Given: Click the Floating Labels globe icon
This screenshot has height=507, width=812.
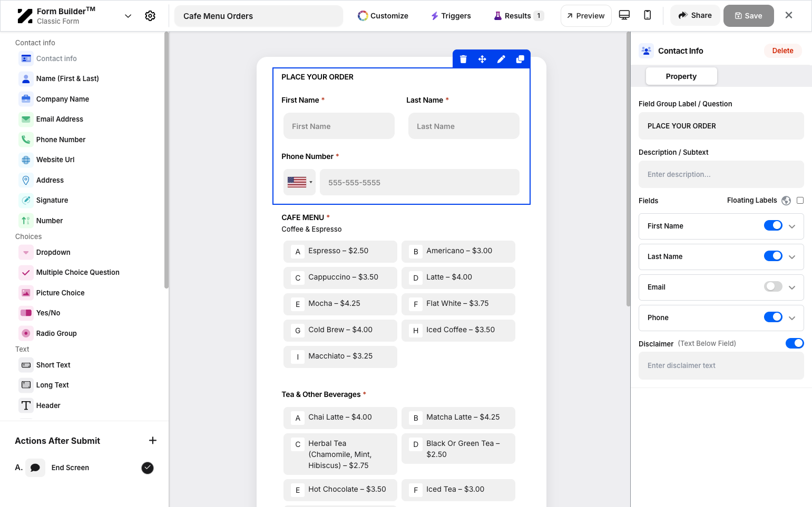Looking at the screenshot, I should (786, 201).
